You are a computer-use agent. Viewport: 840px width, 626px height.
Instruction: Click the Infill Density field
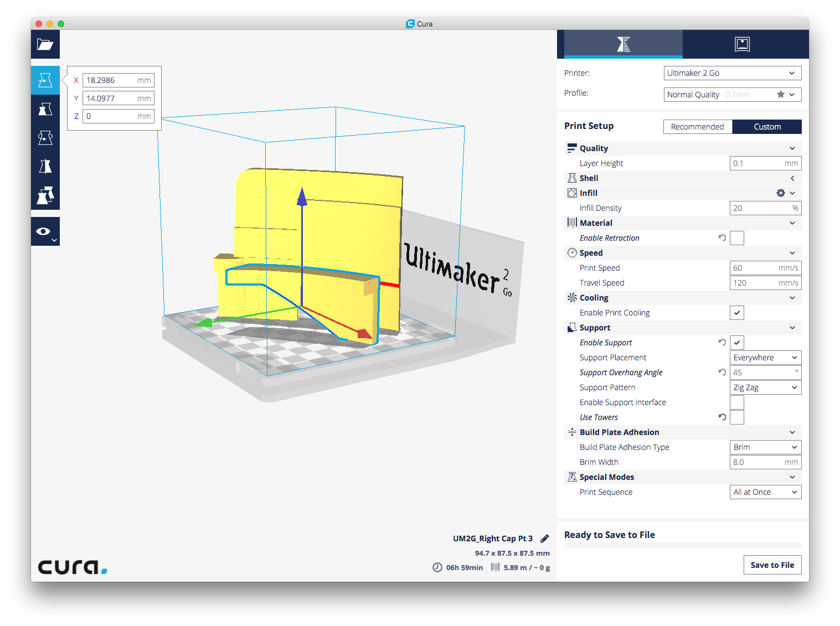point(765,208)
